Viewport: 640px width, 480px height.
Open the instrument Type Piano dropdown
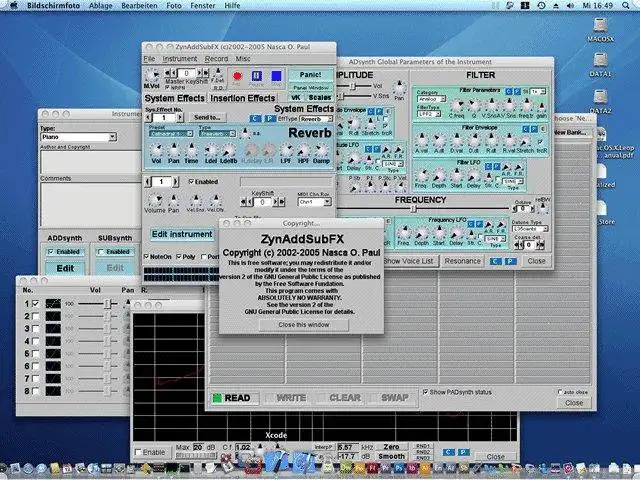coord(78,137)
